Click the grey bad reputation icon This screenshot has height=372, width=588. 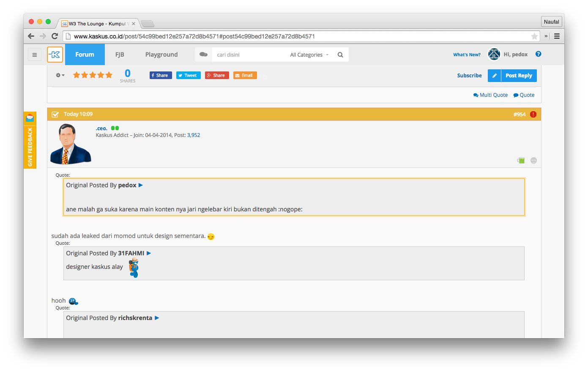pyautogui.click(x=533, y=160)
